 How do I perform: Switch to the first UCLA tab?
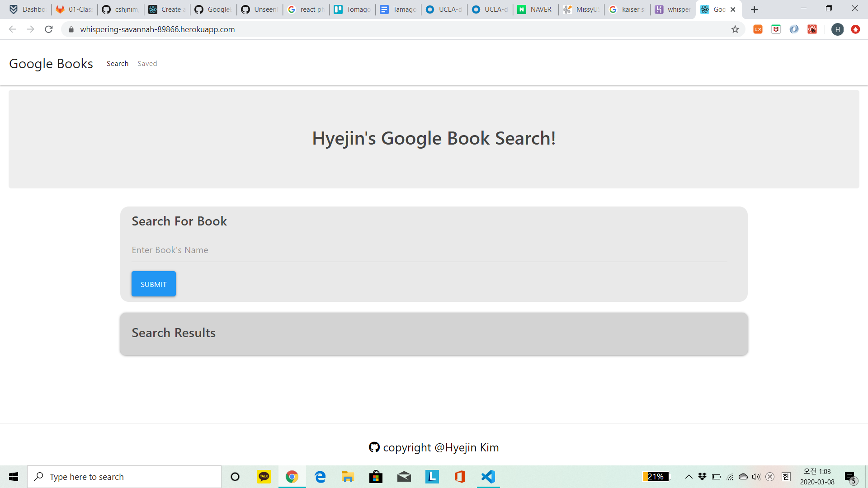(x=444, y=9)
